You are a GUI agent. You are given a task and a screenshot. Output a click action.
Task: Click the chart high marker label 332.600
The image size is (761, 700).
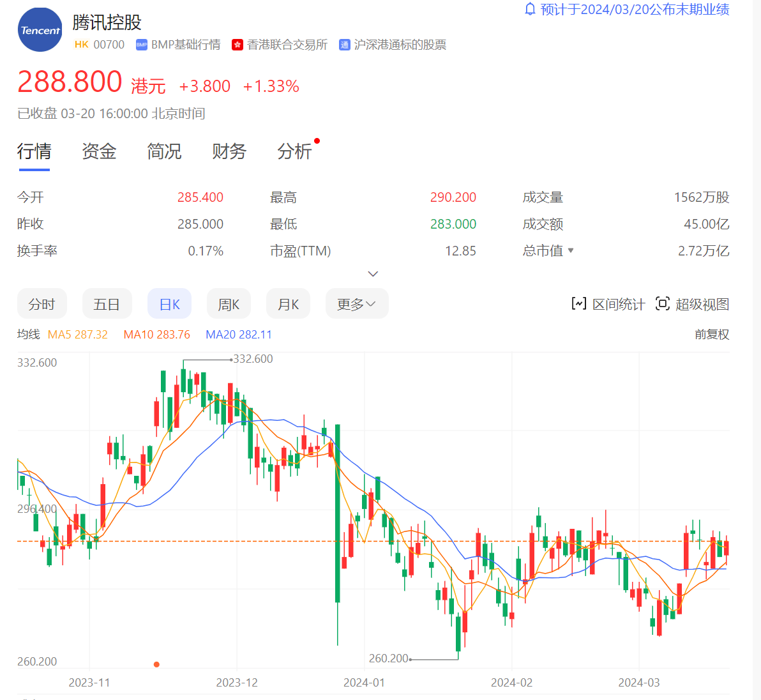[x=253, y=359]
